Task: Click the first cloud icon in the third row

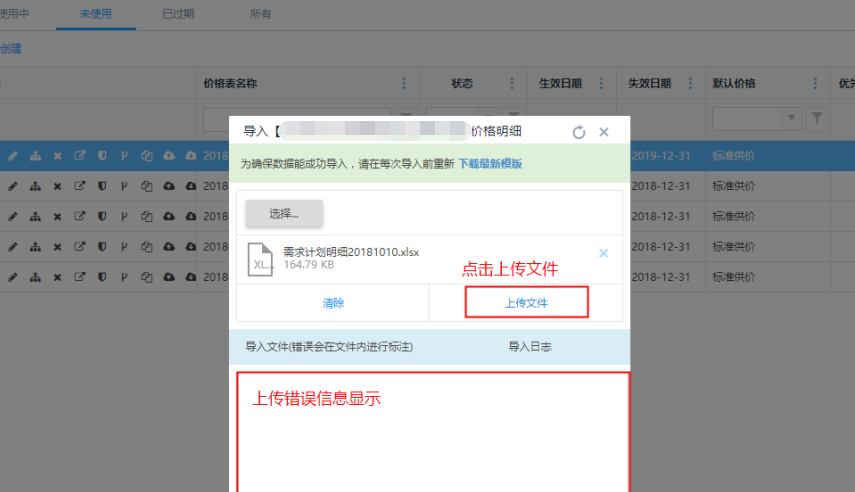Action: pos(168,216)
